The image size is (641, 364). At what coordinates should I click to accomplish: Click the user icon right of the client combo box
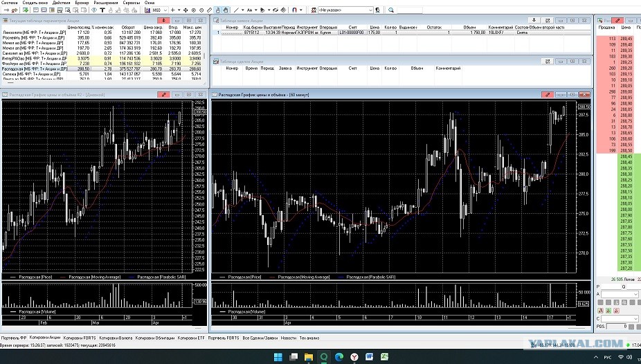[377, 10]
